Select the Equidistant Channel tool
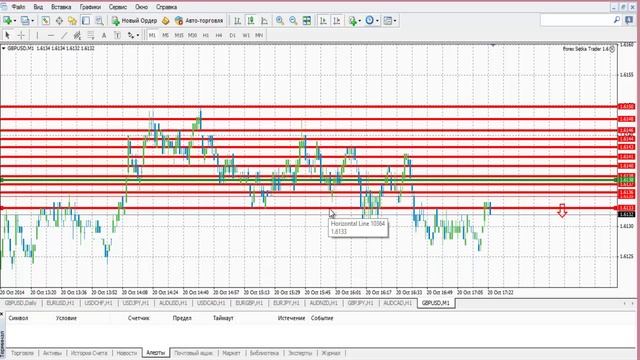 77,36
